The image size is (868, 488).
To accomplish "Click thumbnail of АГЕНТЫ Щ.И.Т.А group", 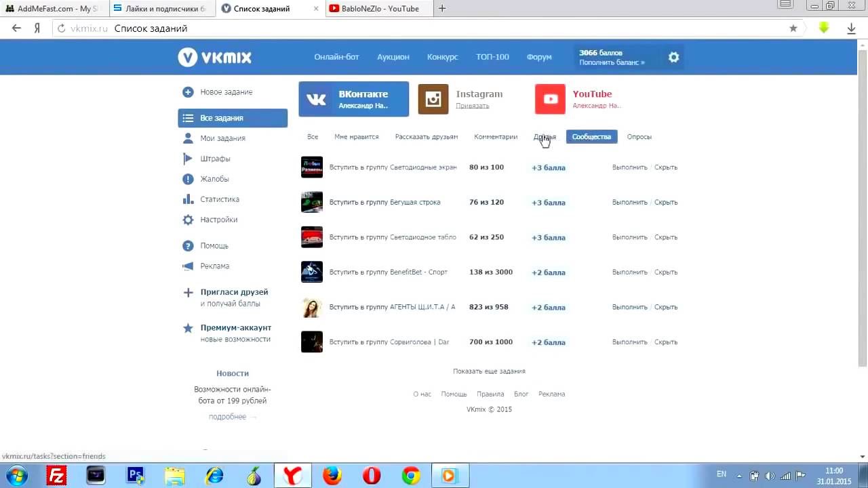I will click(312, 307).
